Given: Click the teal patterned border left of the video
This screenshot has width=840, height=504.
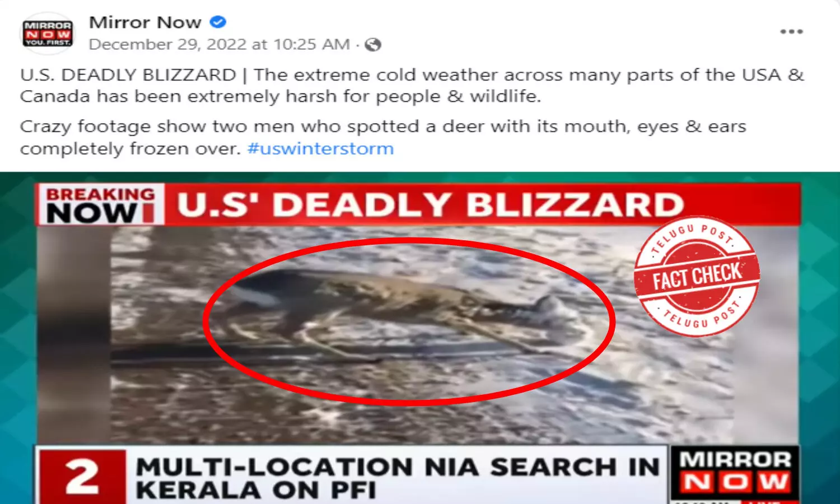Looking at the screenshot, I should 18,336.
